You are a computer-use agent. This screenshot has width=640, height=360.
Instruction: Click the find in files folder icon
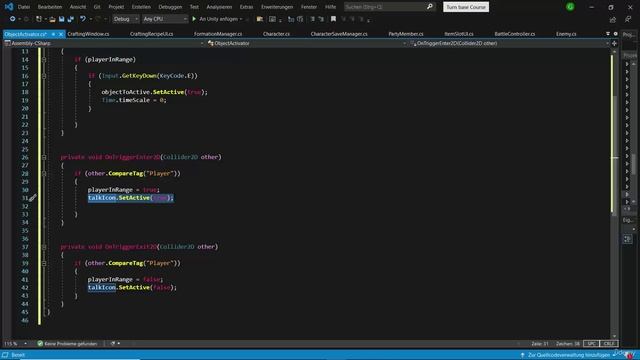pyautogui.click(x=260, y=19)
